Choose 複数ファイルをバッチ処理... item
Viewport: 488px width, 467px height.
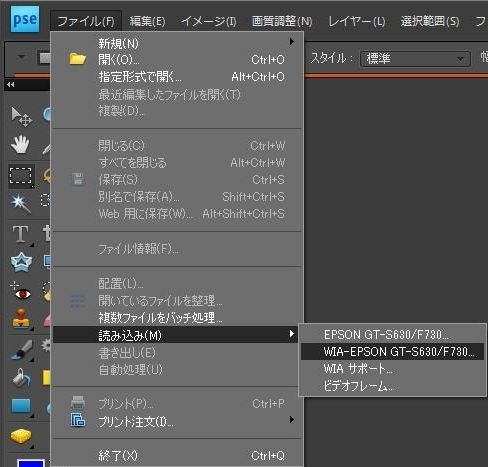point(177,318)
